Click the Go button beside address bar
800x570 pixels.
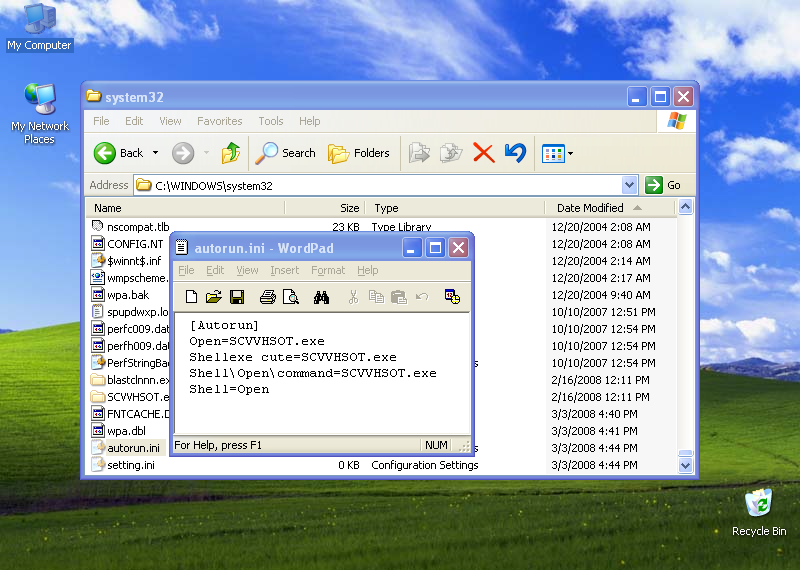[663, 185]
